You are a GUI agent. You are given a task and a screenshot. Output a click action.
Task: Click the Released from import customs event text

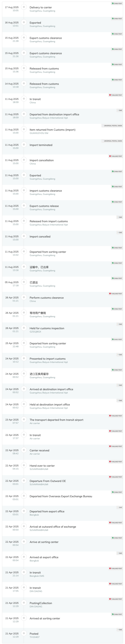[49, 221]
